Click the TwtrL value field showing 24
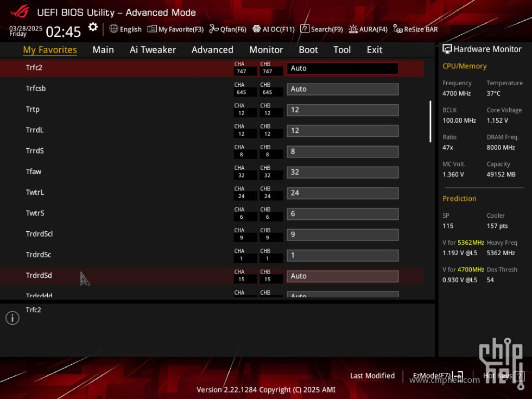This screenshot has width=532, height=399. [343, 193]
